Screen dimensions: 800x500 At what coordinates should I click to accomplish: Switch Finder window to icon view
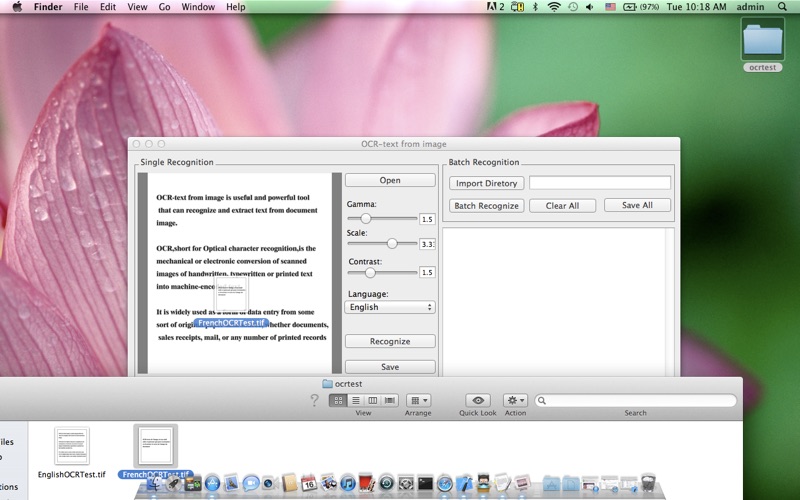point(338,401)
